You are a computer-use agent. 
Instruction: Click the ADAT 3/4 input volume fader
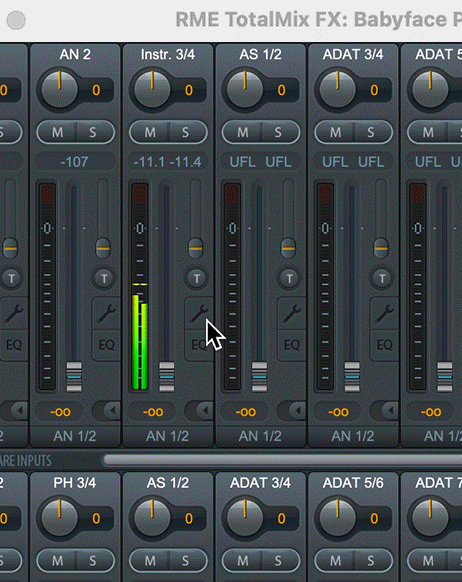pos(352,377)
